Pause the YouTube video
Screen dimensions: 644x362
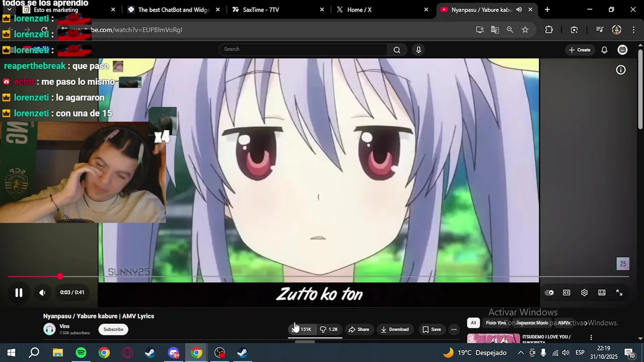click(19, 293)
